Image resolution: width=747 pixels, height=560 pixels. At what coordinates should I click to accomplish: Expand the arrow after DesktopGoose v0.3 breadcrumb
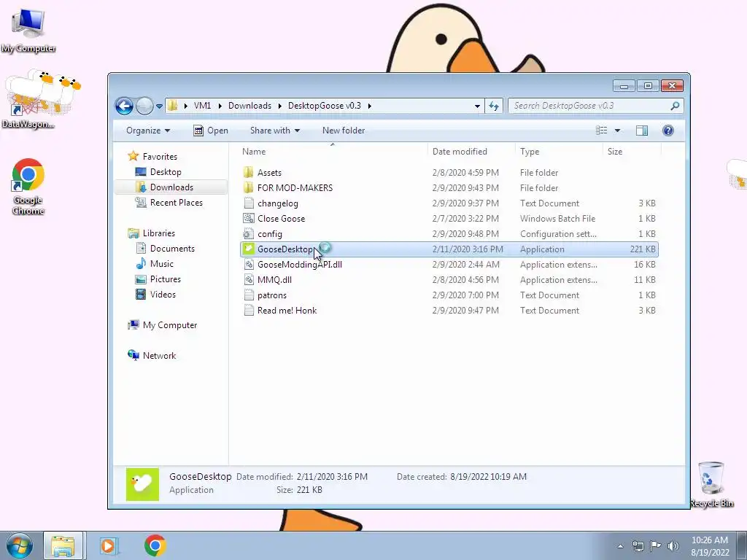[x=369, y=106]
